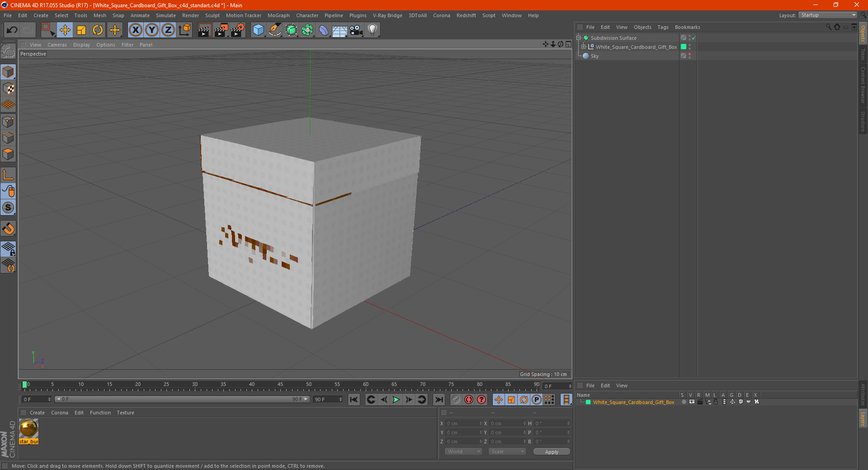Collapse the Subdivision Surface tree node
The width and height of the screenshot is (868, 470).
tap(579, 38)
